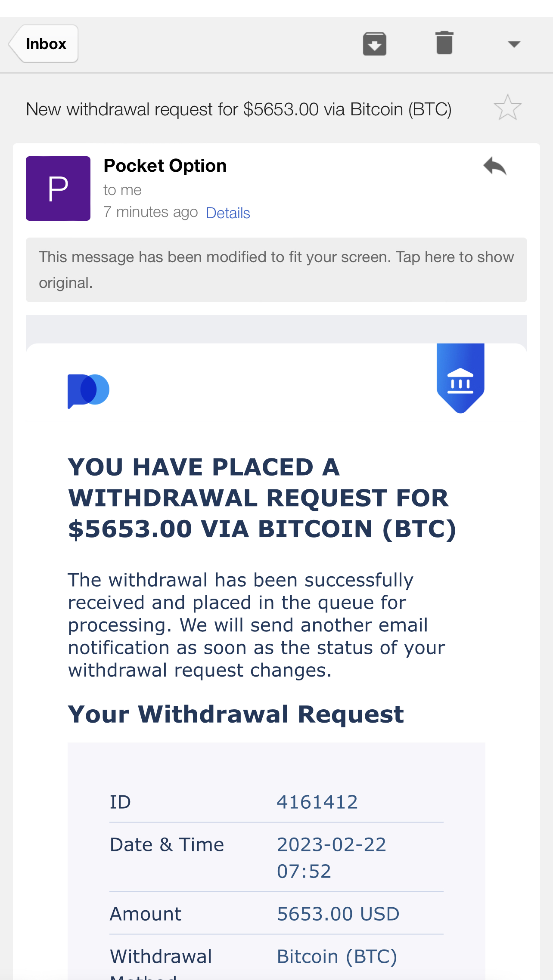Open sender Details link
Viewport: 553px width, 980px height.
228,213
